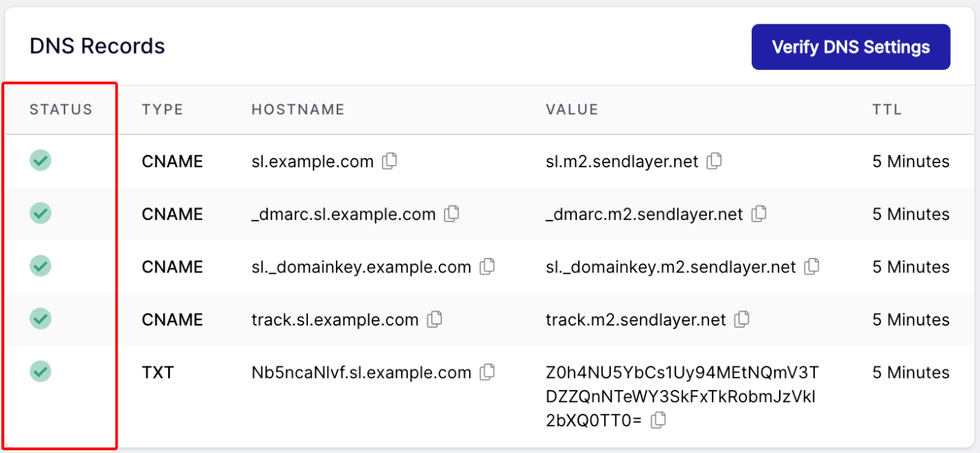Copy the _dmarc.m2.sendlayer.net value

click(759, 214)
